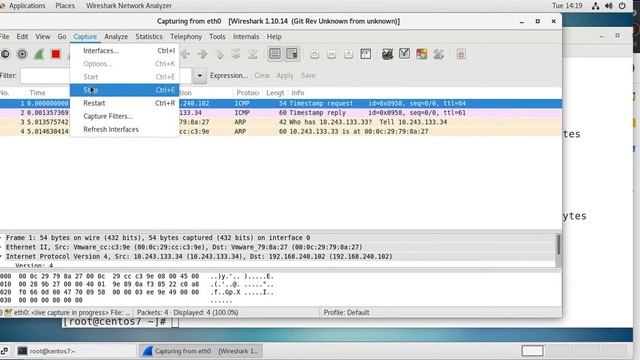The width and height of the screenshot is (640, 360).
Task: Click the Save filter button
Action: coord(308,76)
